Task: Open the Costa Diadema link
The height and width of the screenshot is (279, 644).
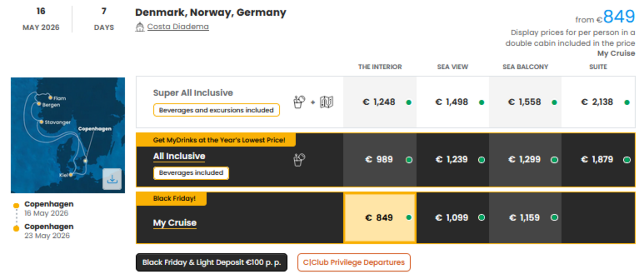Action: (178, 26)
